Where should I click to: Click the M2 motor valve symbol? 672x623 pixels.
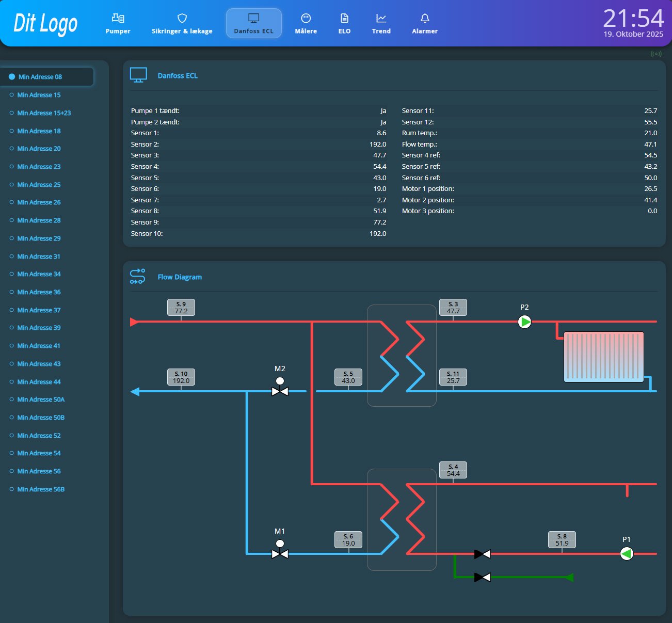coord(280,391)
